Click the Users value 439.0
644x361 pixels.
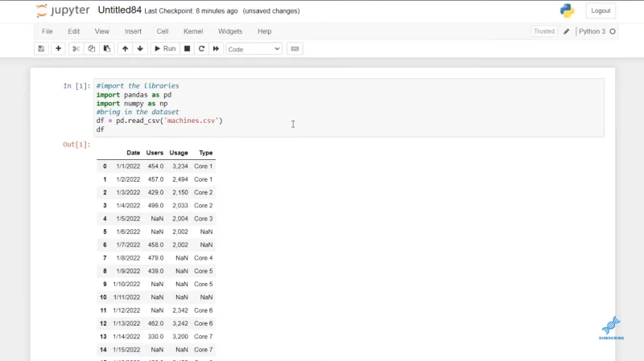click(x=155, y=271)
